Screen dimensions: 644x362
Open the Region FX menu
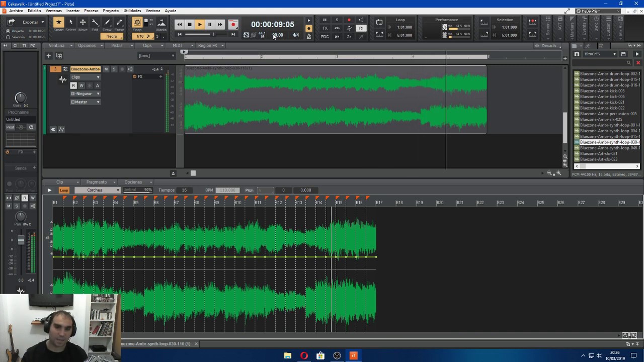[x=209, y=45]
